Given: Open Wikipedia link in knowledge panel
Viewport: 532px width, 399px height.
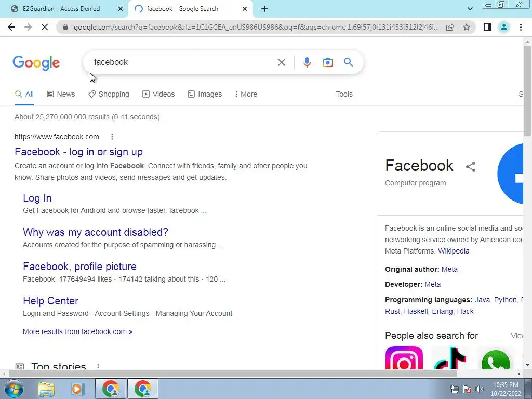Looking at the screenshot, I should 454,251.
